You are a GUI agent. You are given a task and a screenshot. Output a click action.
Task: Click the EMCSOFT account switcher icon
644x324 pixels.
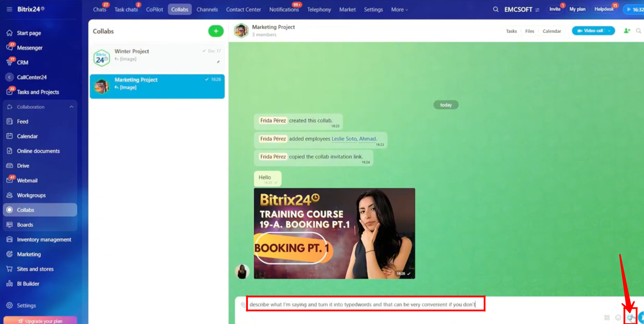(x=537, y=10)
